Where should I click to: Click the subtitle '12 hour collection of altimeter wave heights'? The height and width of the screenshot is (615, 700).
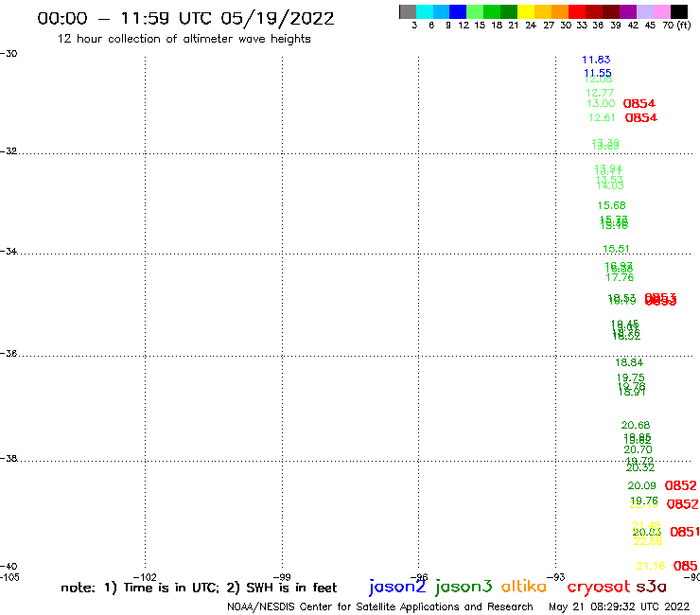[184, 39]
